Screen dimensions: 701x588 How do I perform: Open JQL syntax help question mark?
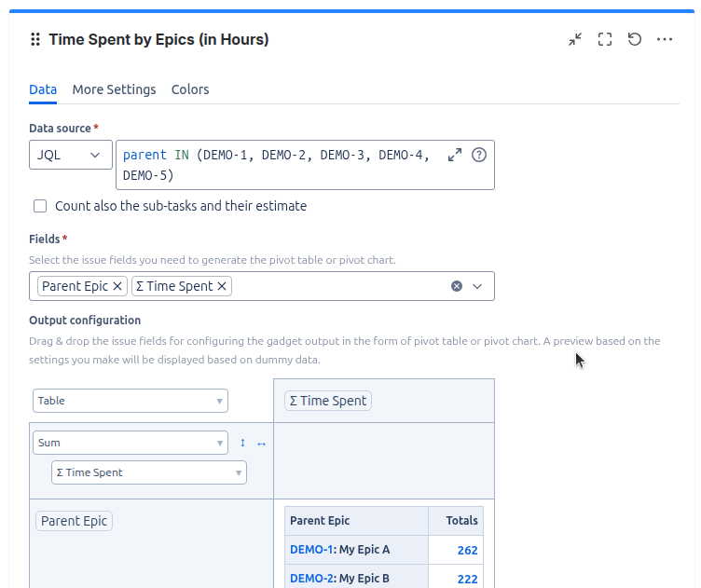[479, 155]
